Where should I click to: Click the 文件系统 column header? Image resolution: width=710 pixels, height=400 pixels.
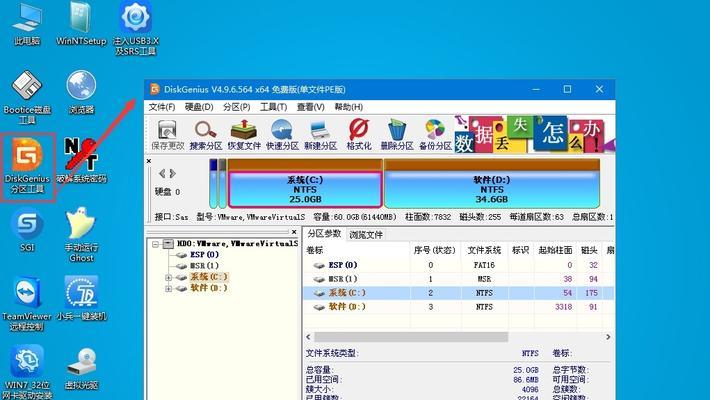(484, 250)
